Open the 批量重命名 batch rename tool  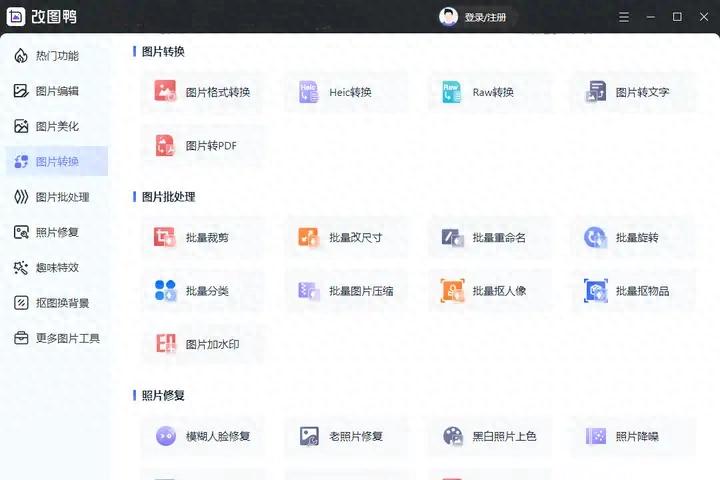click(489, 237)
